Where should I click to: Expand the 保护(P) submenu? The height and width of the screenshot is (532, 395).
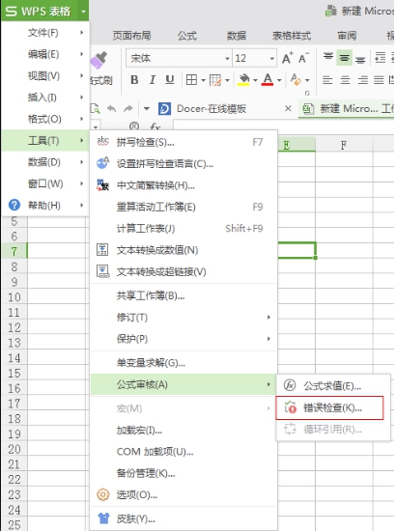click(x=183, y=339)
